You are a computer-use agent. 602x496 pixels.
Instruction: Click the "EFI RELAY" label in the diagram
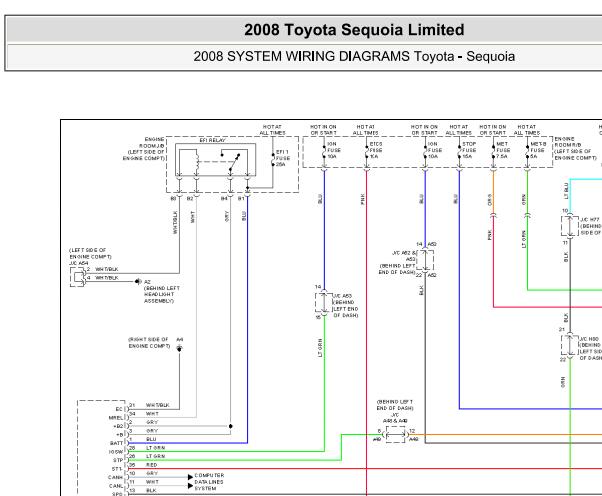point(212,141)
